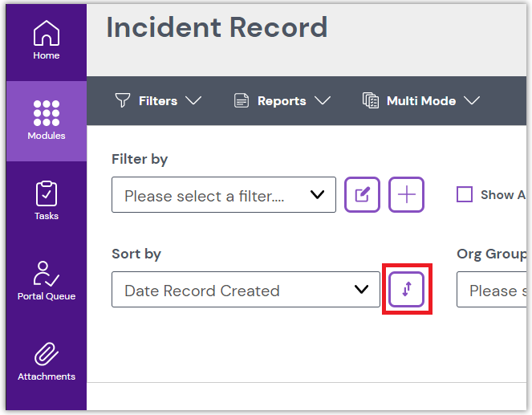Add a new filter with plus button
This screenshot has height=415, width=532.
click(407, 195)
